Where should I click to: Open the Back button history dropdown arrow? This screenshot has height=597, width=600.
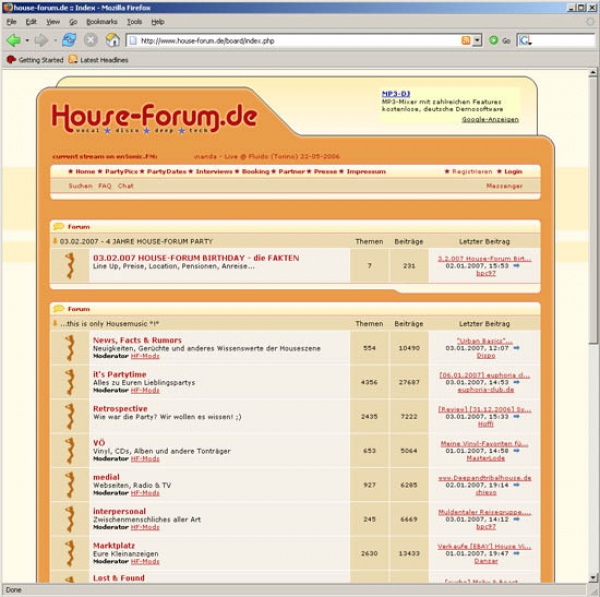coord(27,40)
